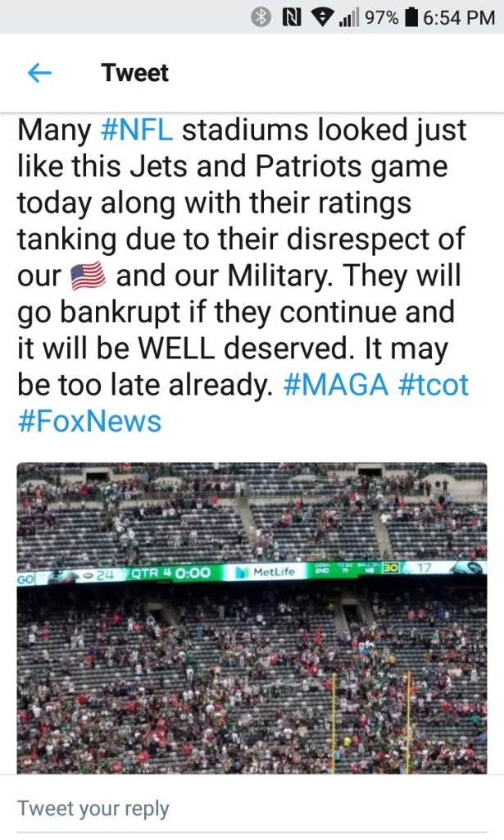Tap the NFC status bar icon

[x=289, y=17]
